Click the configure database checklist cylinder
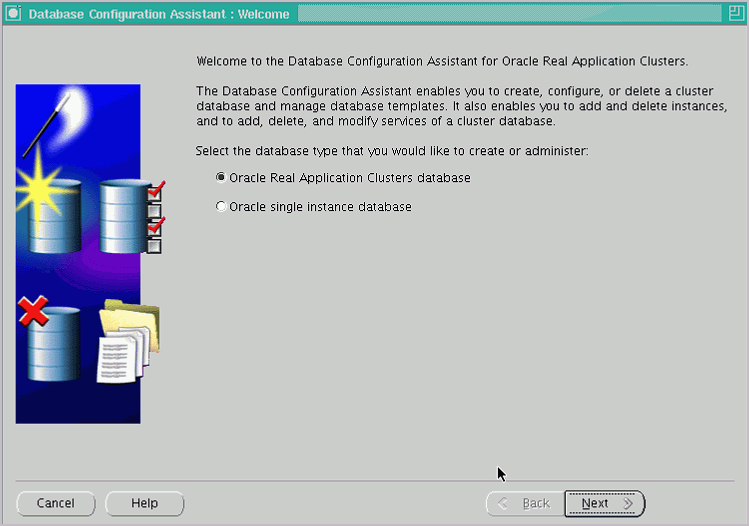 (x=121, y=216)
